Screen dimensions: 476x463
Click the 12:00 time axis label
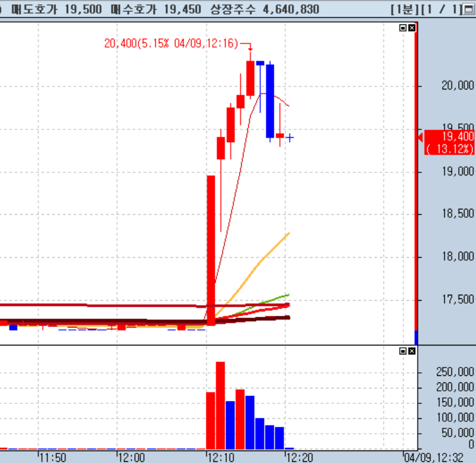coord(131,457)
